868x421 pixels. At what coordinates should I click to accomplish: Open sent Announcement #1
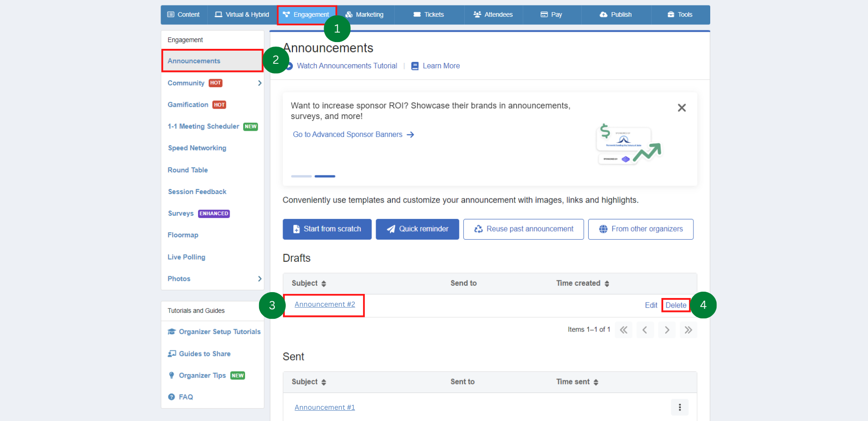[325, 408]
